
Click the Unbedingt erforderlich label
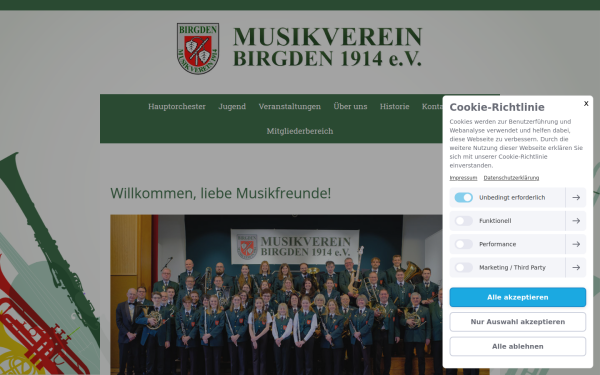coord(512,197)
